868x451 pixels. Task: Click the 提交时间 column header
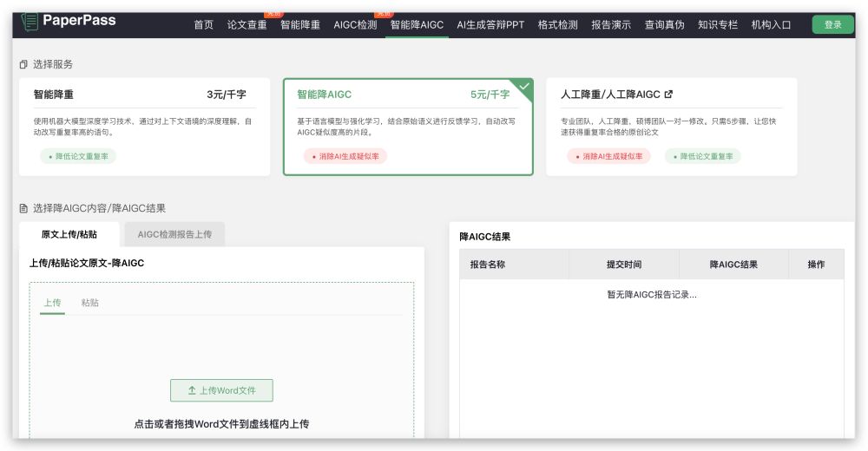(624, 265)
